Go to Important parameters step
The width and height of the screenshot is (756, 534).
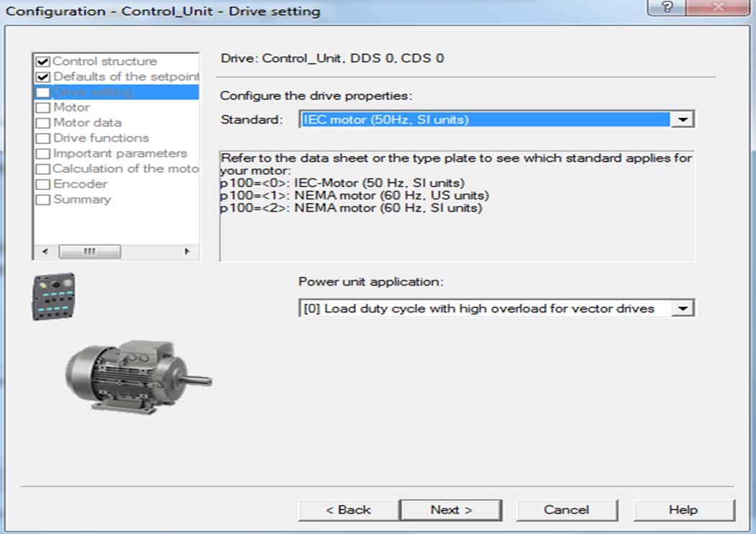point(119,154)
